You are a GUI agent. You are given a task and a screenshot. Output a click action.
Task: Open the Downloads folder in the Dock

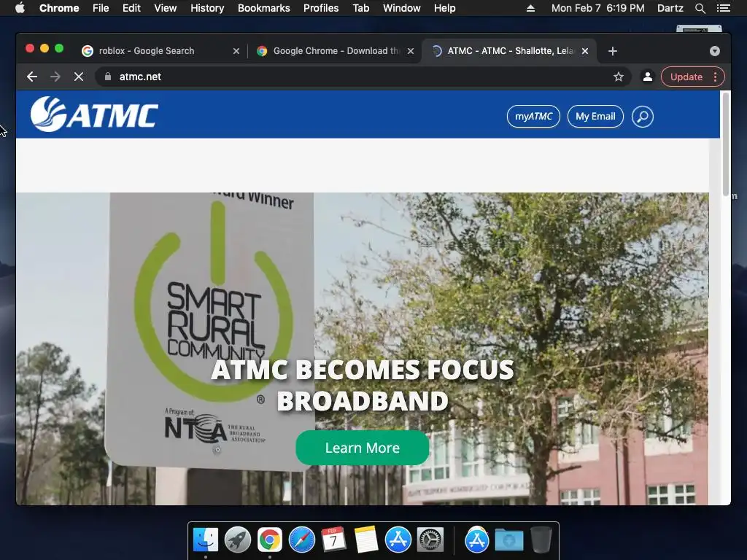coord(508,541)
